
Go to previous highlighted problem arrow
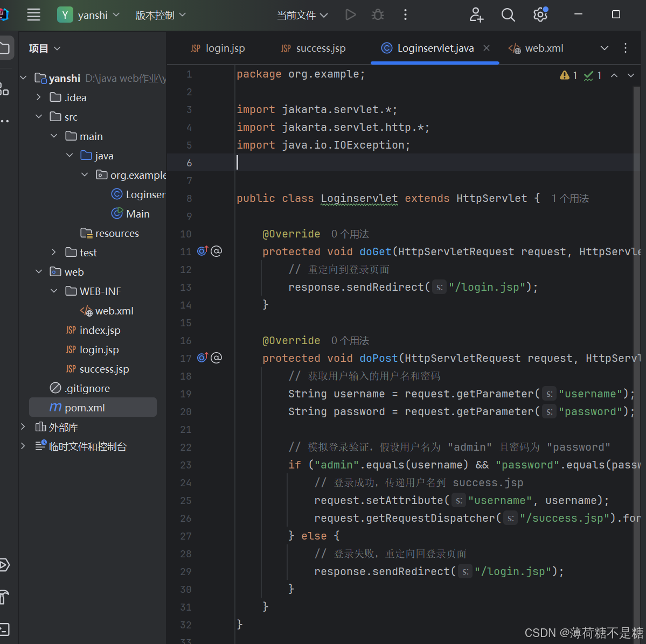(614, 75)
